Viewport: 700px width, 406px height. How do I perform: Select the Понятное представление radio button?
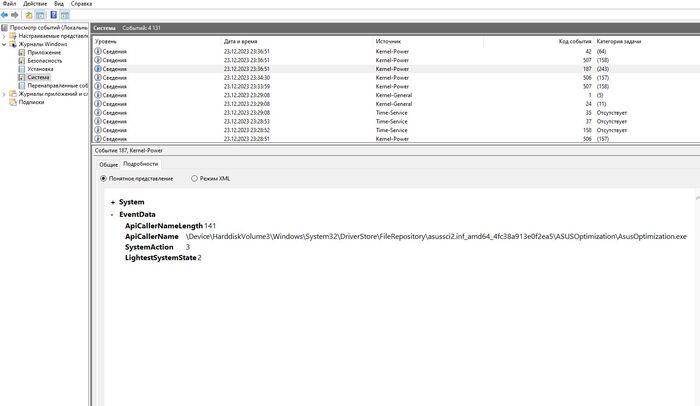pos(104,178)
